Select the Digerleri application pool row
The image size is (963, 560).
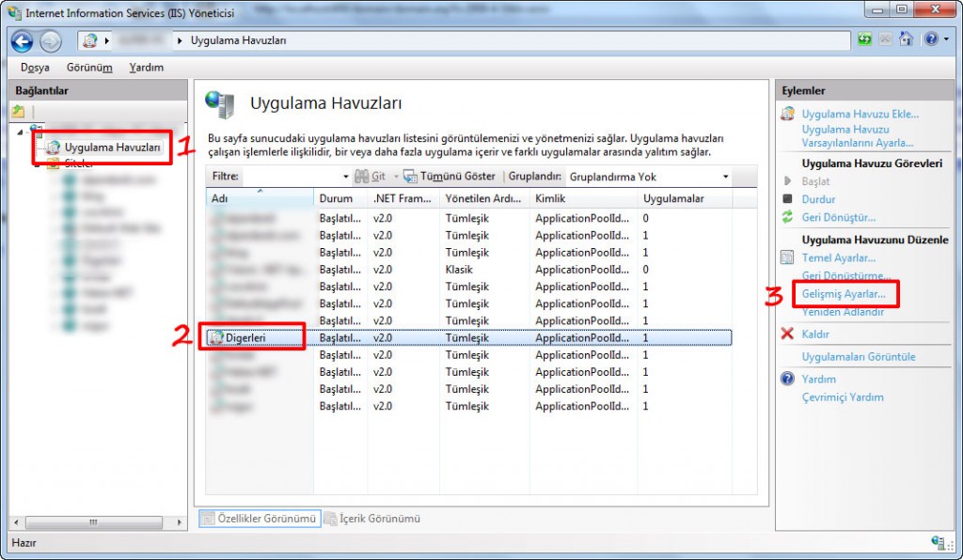click(468, 338)
